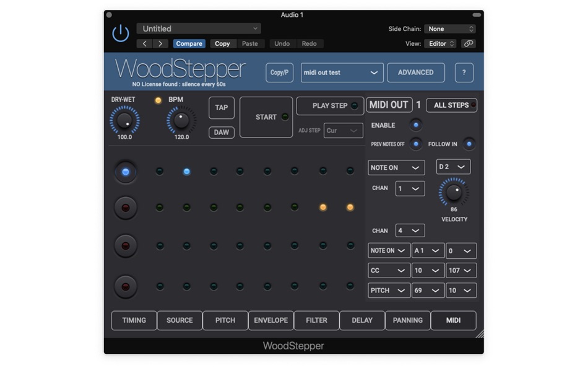
Task: Click the second step LED in row three
Action: click(x=186, y=246)
